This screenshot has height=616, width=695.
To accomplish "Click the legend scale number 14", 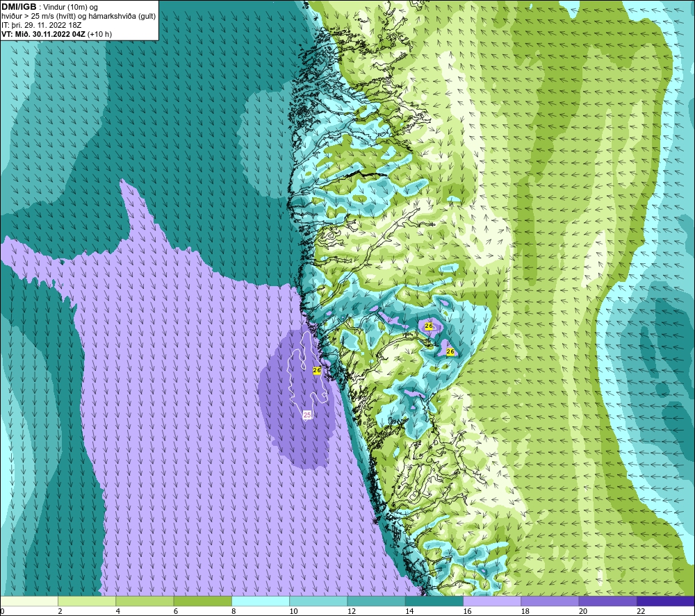I will (x=409, y=611).
